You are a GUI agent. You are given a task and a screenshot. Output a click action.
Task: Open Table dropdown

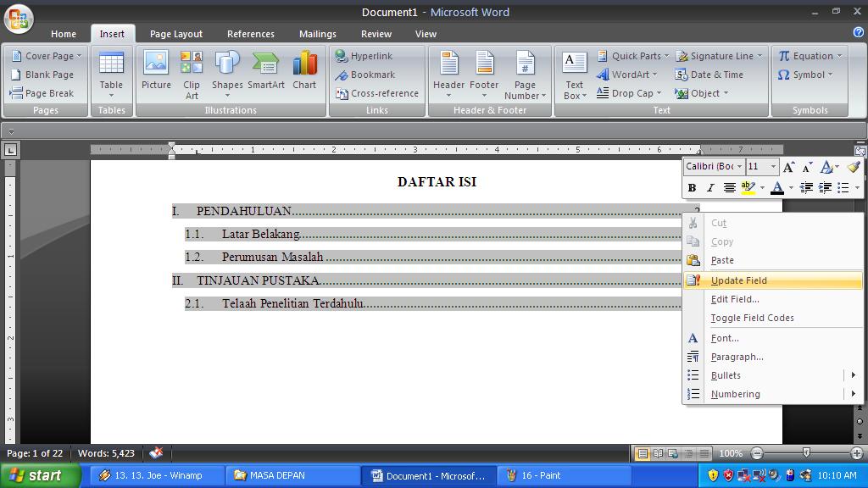pyautogui.click(x=111, y=75)
